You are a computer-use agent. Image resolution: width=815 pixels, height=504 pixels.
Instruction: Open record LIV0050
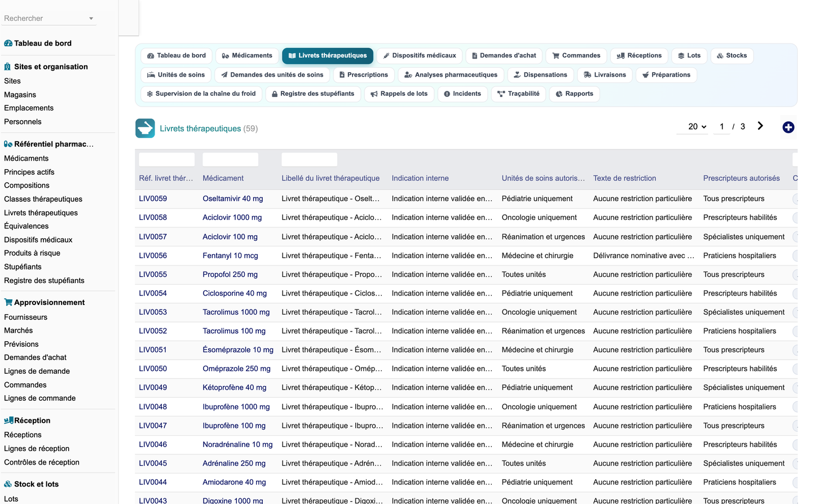click(153, 369)
